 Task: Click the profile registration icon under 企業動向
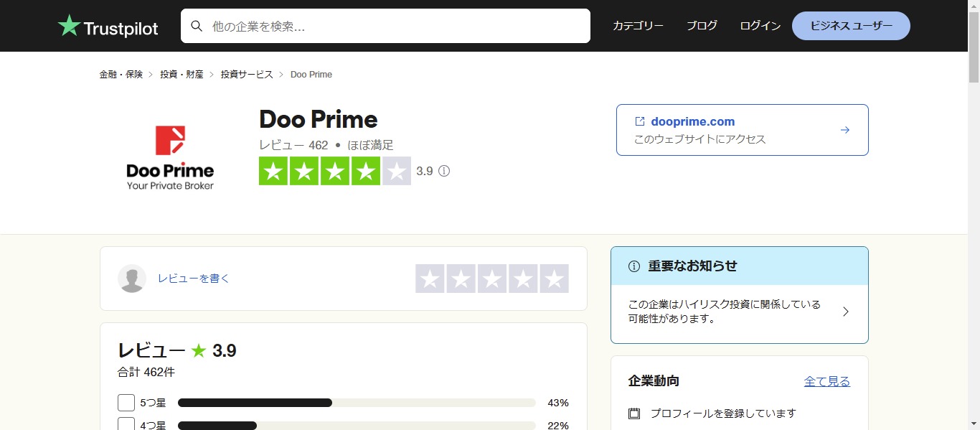pos(634,413)
